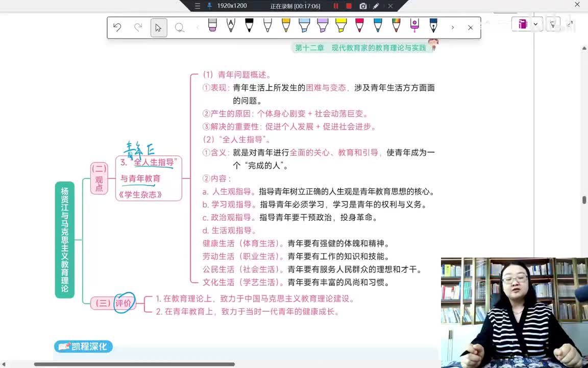Click the 1920x1200 resolution label

tap(232, 6)
